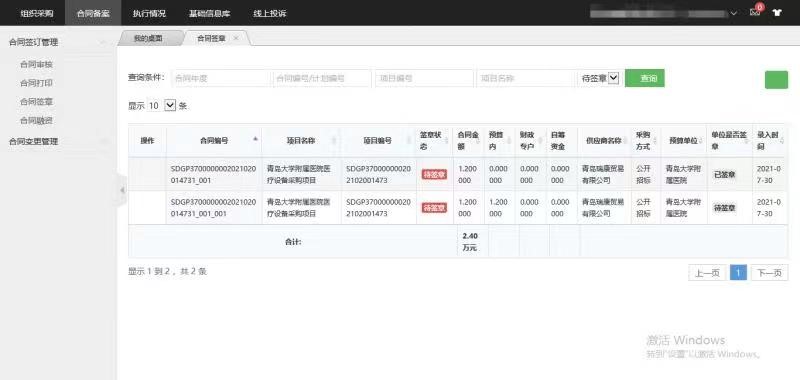The height and width of the screenshot is (380, 800).
Task: Focus the 项目名称 input field
Action: (526, 78)
